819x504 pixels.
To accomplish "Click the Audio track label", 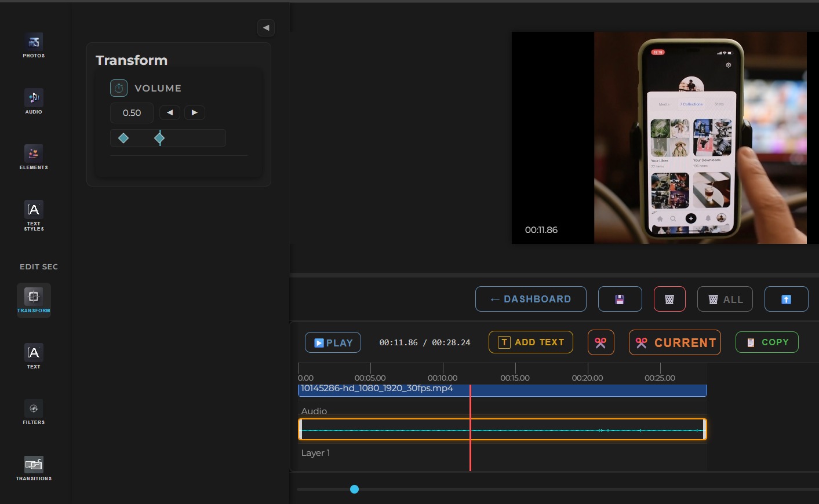I will point(314,411).
